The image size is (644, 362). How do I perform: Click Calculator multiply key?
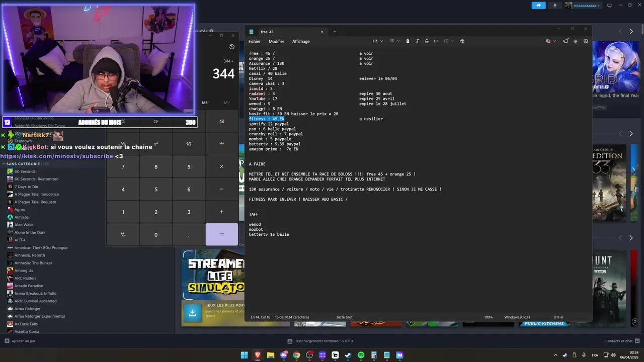pyautogui.click(x=221, y=166)
